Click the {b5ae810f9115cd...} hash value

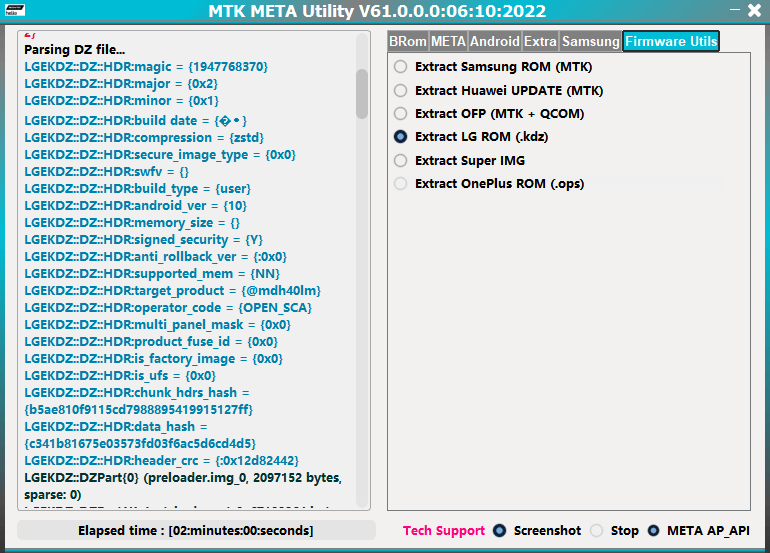(x=138, y=410)
